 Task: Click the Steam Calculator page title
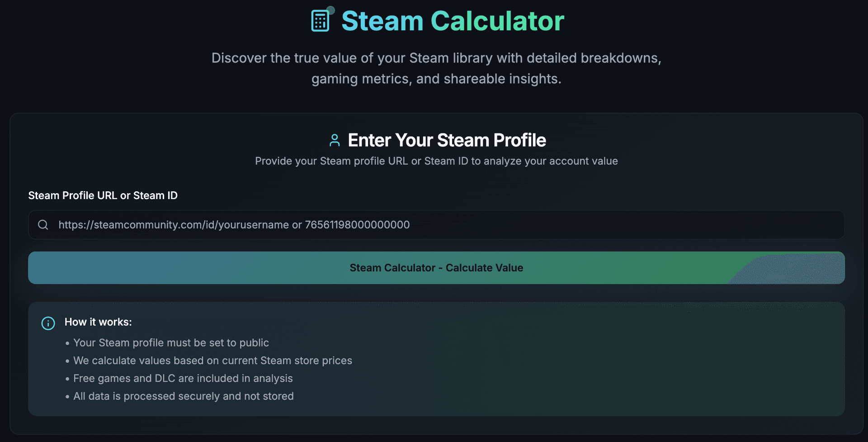point(452,20)
